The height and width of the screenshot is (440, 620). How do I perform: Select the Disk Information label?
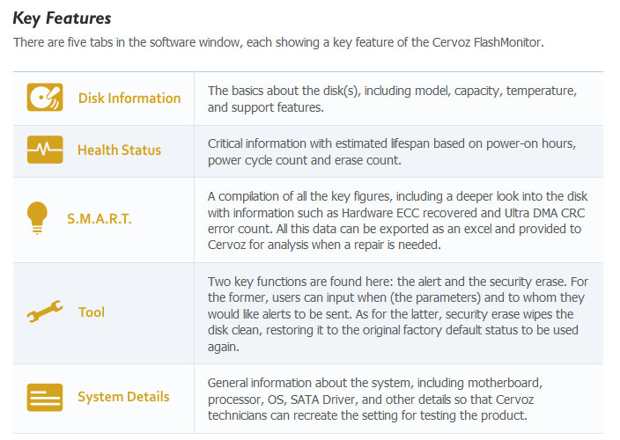(x=129, y=98)
